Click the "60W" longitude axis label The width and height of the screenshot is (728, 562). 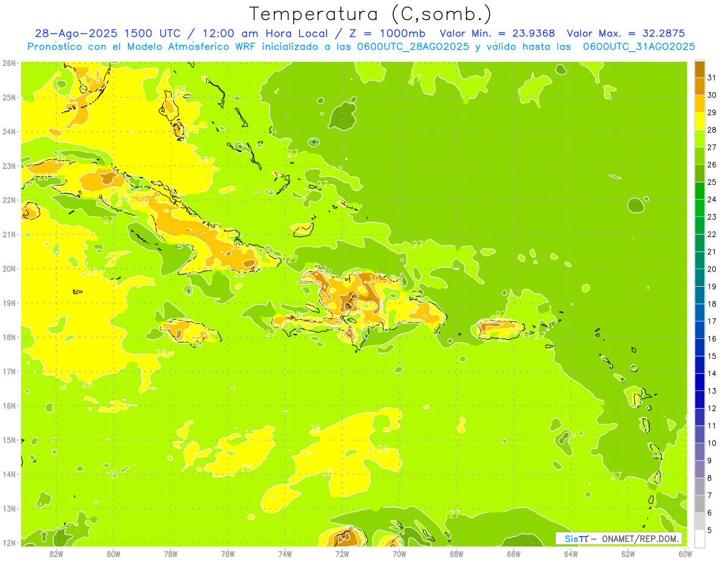tap(686, 554)
